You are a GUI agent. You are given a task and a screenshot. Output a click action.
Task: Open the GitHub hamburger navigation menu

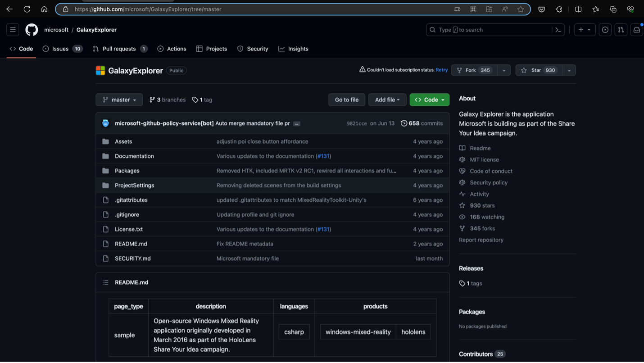[x=13, y=30]
